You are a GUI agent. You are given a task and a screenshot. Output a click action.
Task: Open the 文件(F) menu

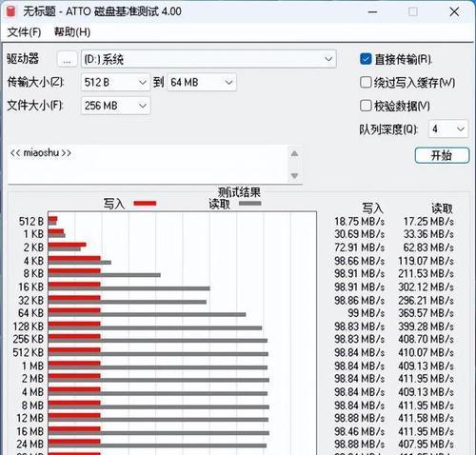tap(24, 32)
